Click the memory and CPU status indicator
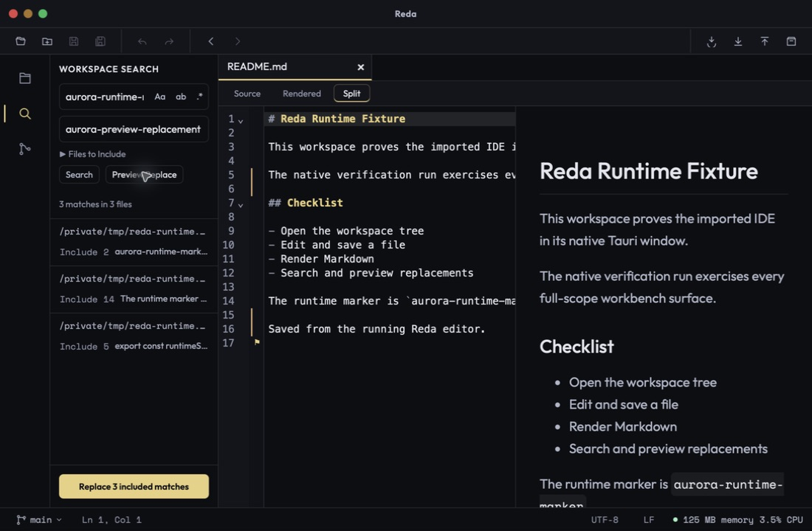 [x=737, y=520]
